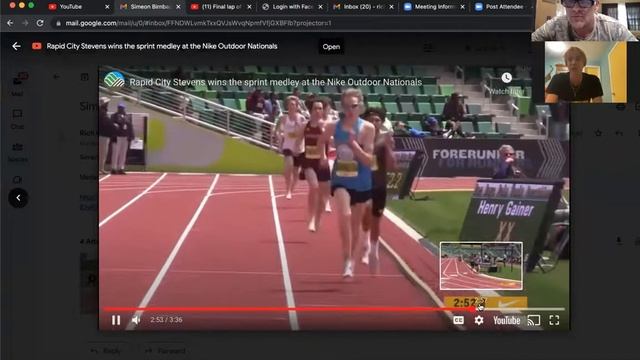Cast video to a device
The width and height of the screenshot is (640, 360).
pos(533,320)
